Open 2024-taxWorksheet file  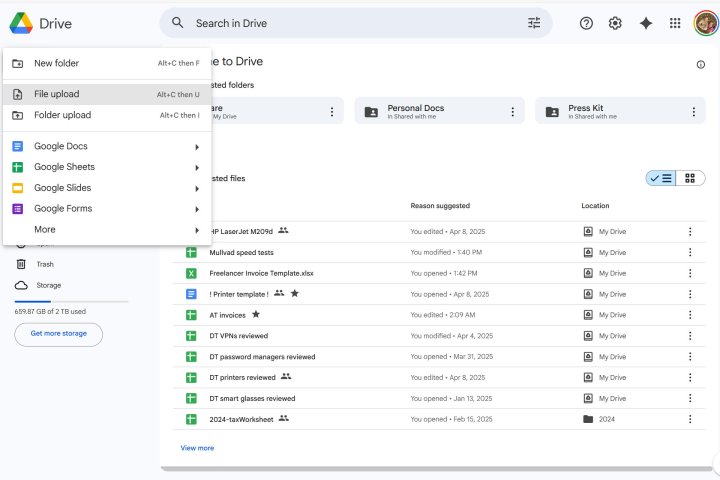click(241, 419)
